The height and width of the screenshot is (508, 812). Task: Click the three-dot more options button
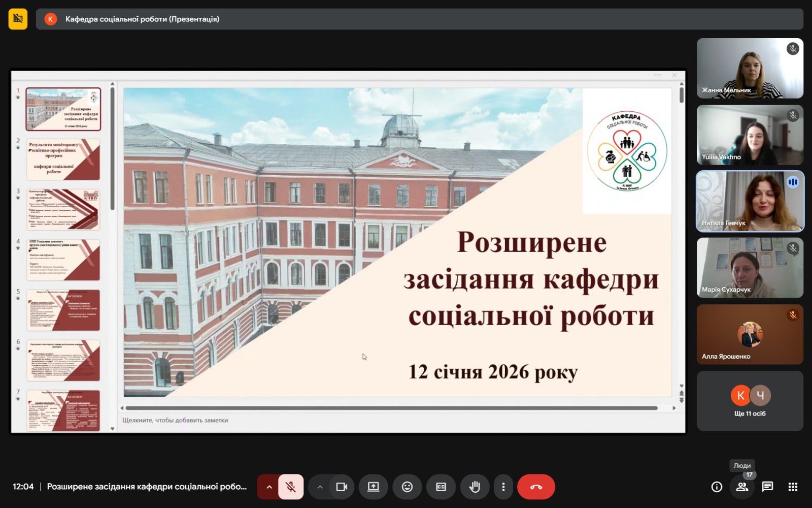503,487
